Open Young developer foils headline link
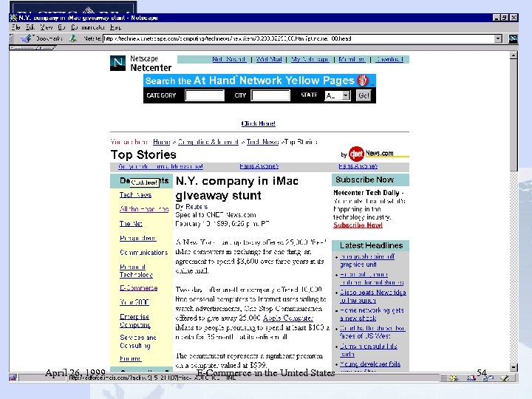This screenshot has height=399, width=532. pyautogui.click(x=370, y=364)
